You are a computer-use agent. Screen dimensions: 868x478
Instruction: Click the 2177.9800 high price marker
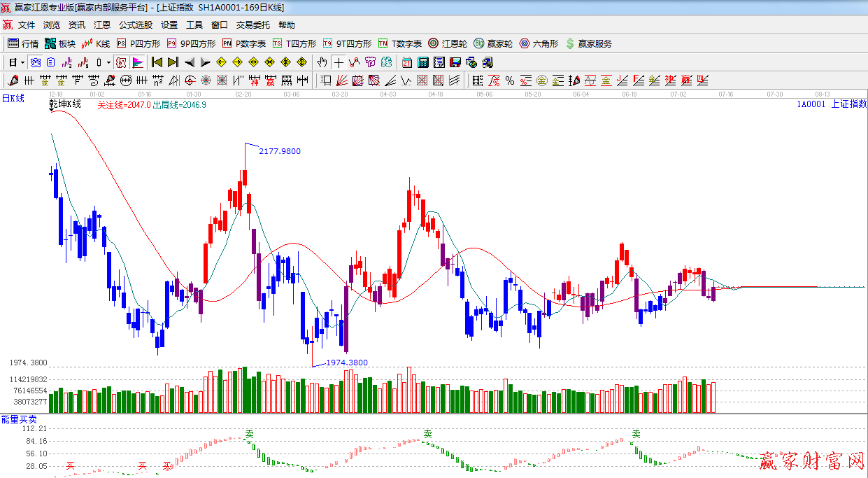point(279,151)
